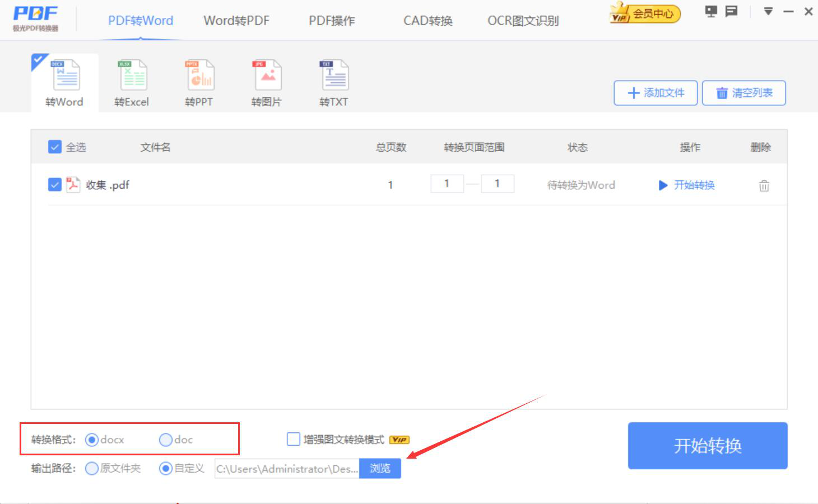Click the PDF converter logo

tap(35, 18)
